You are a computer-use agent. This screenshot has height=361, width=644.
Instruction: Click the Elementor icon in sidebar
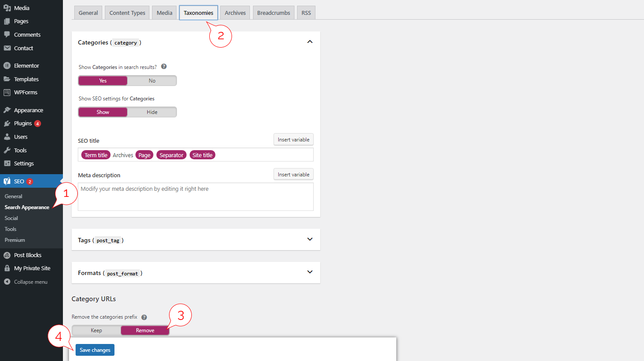(7, 65)
